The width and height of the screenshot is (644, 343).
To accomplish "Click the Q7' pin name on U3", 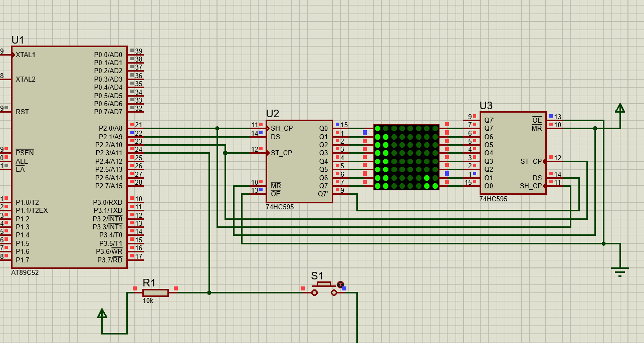I will pyautogui.click(x=489, y=120).
